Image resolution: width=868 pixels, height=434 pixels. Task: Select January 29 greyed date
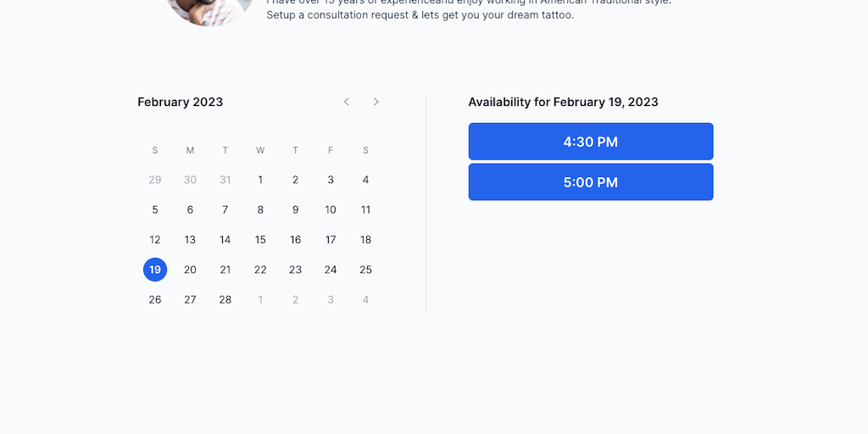pos(155,180)
